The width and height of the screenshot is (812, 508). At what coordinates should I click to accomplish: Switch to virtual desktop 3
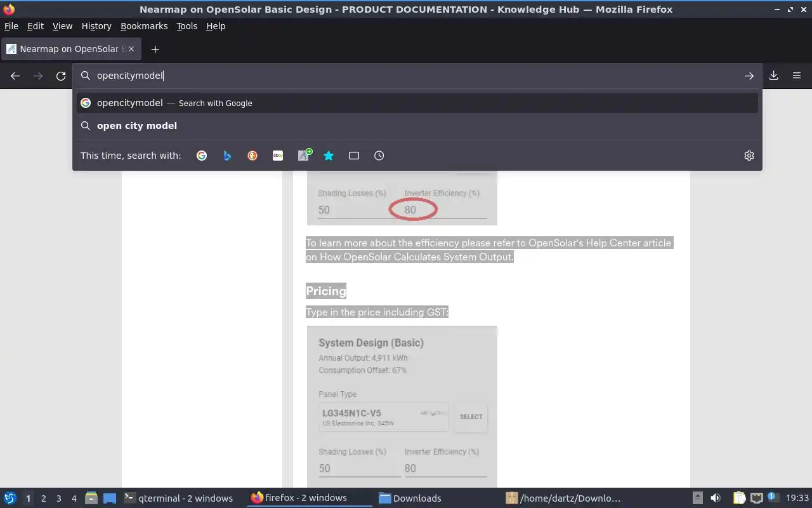click(x=59, y=498)
